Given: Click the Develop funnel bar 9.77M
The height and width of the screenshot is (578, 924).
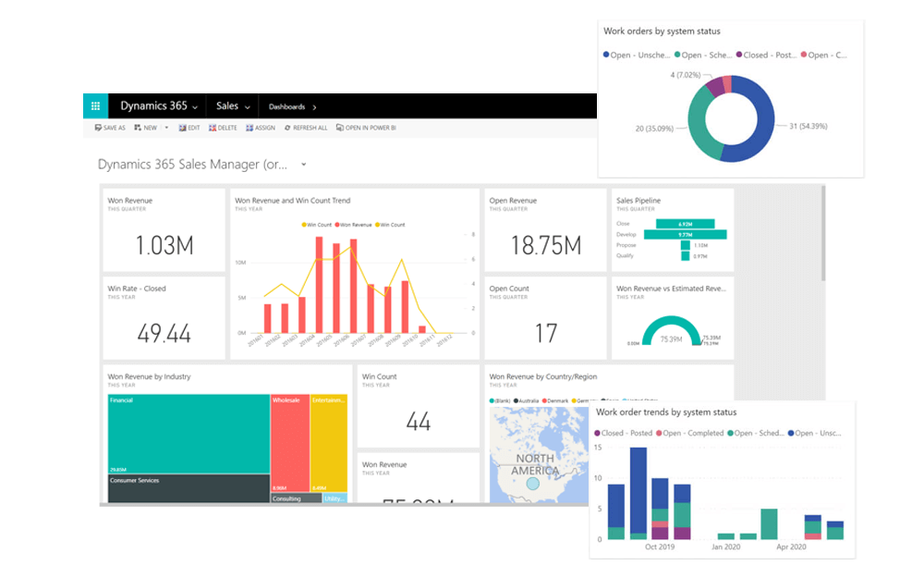Looking at the screenshot, I should pyautogui.click(x=686, y=235).
